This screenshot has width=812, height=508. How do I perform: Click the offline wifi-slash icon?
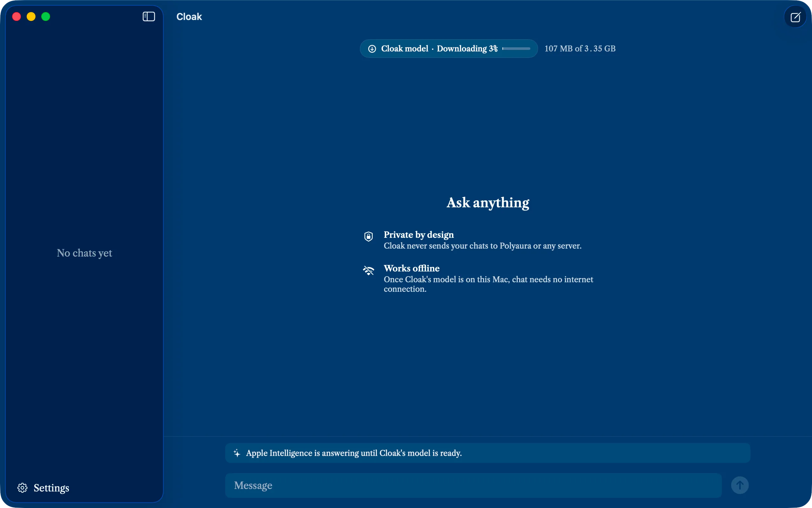(369, 270)
